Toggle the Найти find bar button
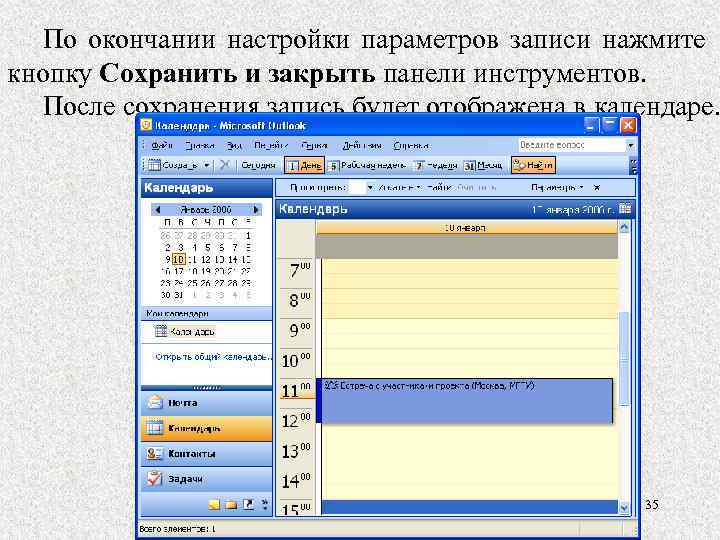The height and width of the screenshot is (540, 720). click(533, 165)
